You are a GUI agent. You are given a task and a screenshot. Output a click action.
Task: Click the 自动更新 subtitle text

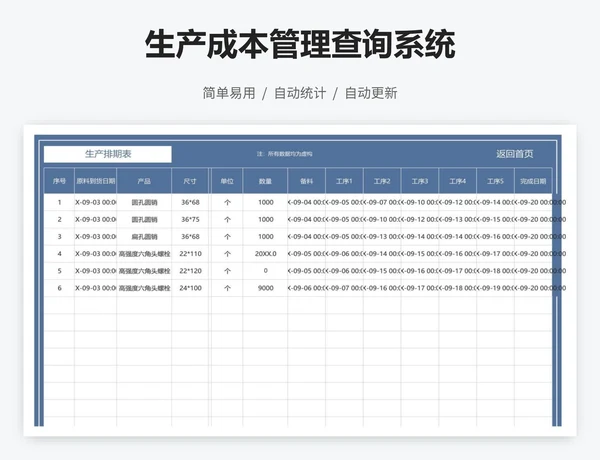point(371,93)
